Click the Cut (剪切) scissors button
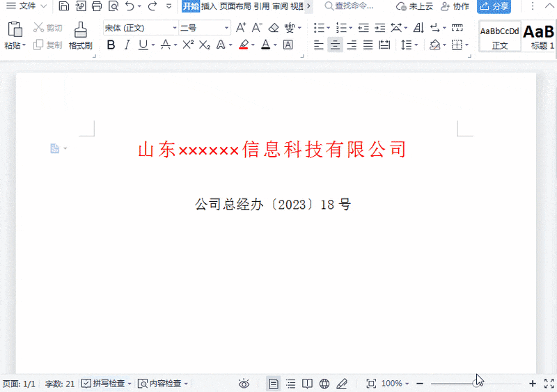The height and width of the screenshot is (392, 557). (47, 27)
